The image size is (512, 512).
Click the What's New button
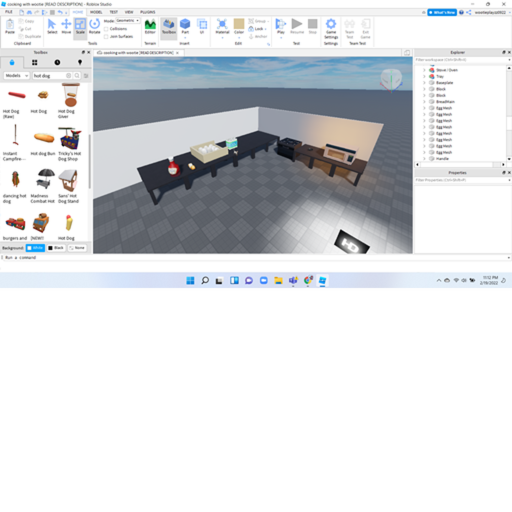pos(442,12)
